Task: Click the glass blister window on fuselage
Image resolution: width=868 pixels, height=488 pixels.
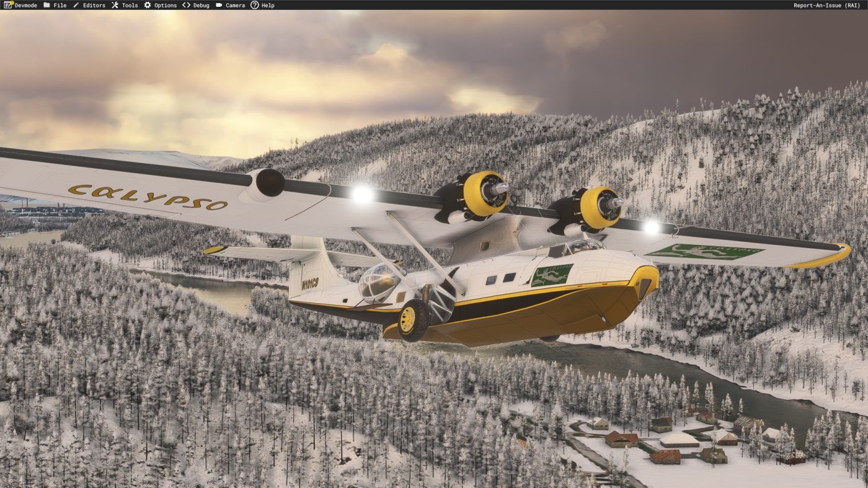Action: pos(377,282)
